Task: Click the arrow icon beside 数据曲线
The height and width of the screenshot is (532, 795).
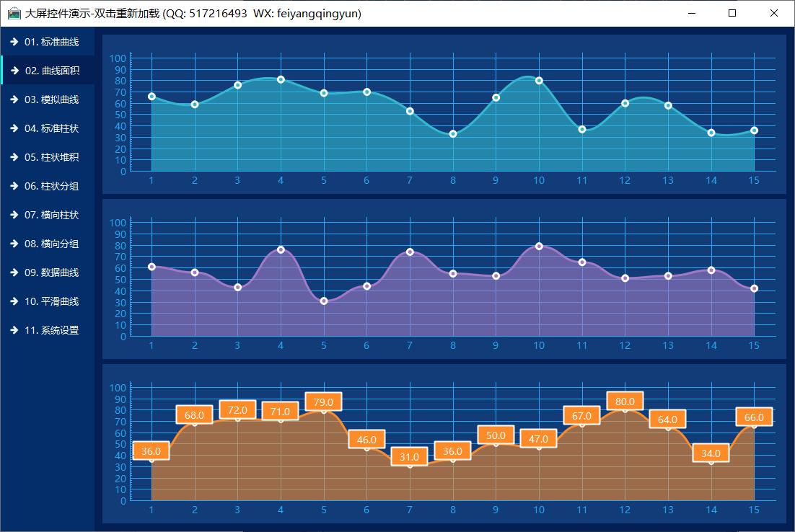Action: point(14,272)
